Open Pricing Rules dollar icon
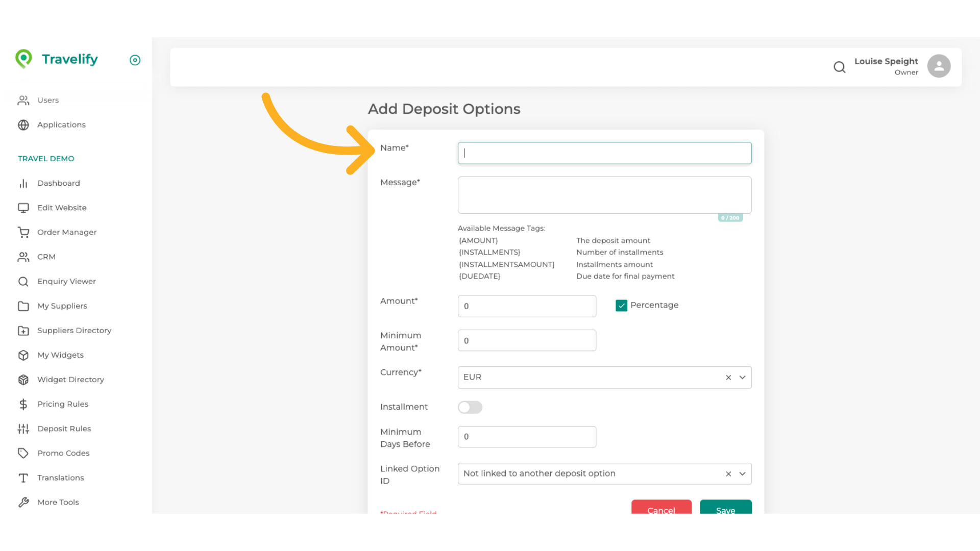 23,404
